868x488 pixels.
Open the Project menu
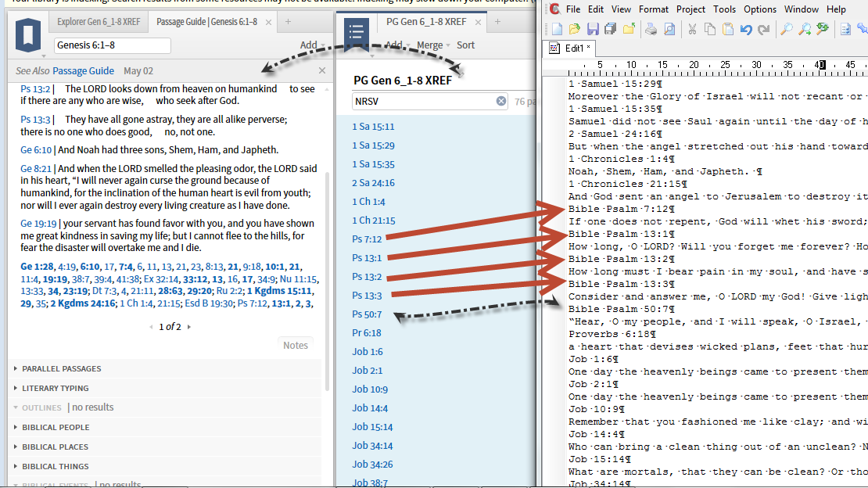click(690, 9)
